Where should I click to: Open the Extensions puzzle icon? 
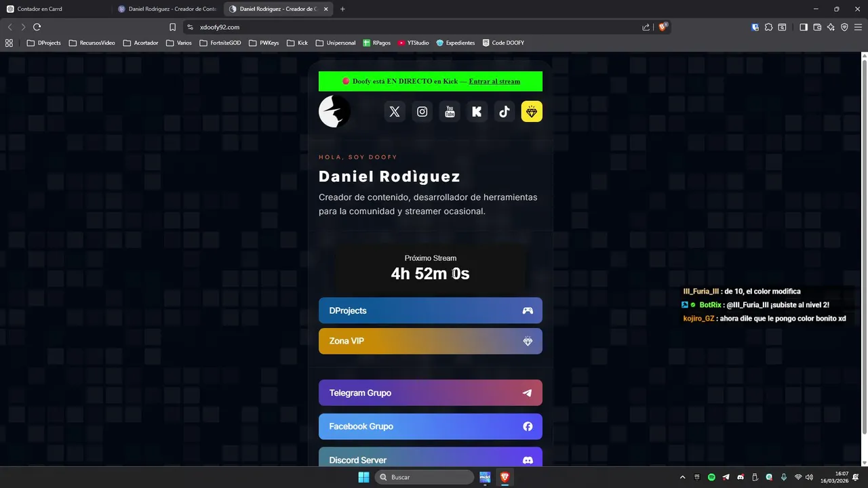(768, 27)
